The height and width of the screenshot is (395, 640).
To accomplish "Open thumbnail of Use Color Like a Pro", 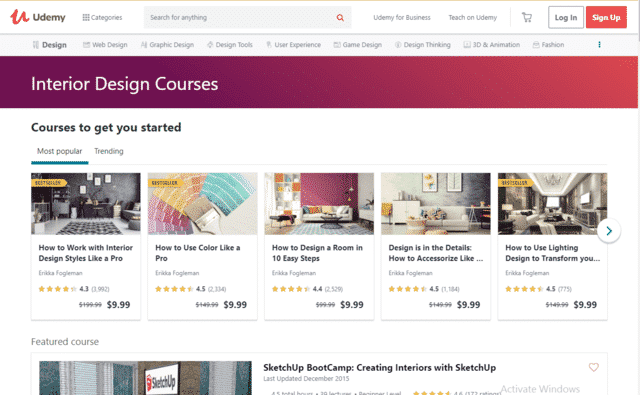I will tap(202, 204).
